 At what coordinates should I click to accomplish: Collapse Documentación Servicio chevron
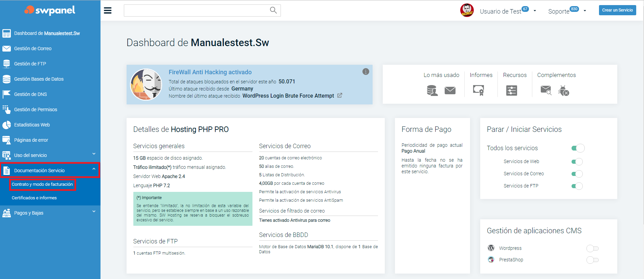tap(94, 169)
